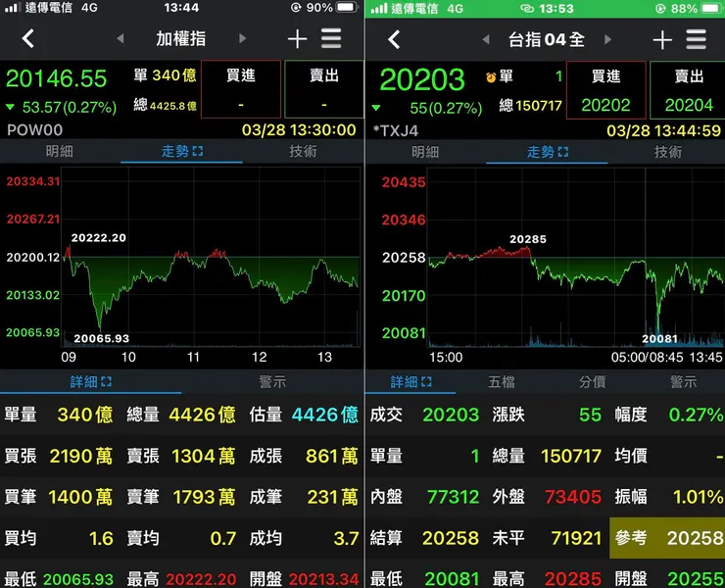This screenshot has height=588, width=725.
Task: Tap the 03/28 13:30:00 timestamp
Action: (299, 130)
